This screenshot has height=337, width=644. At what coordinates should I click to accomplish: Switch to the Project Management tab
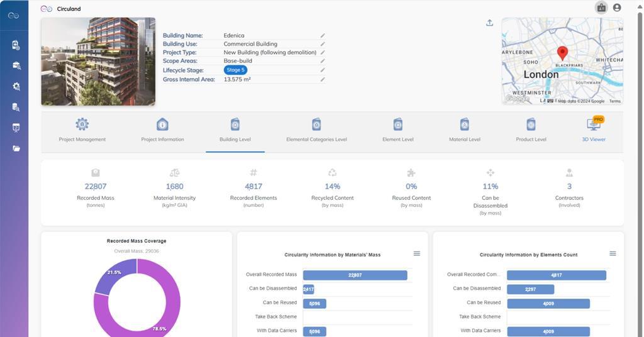(82, 131)
